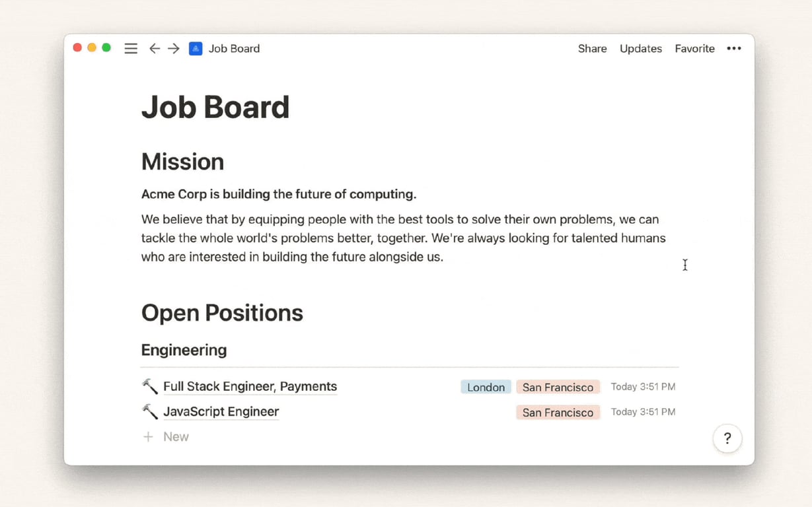Screen dimensions: 812x507
Task: Open the three-dot more options menu
Action: tap(733, 48)
